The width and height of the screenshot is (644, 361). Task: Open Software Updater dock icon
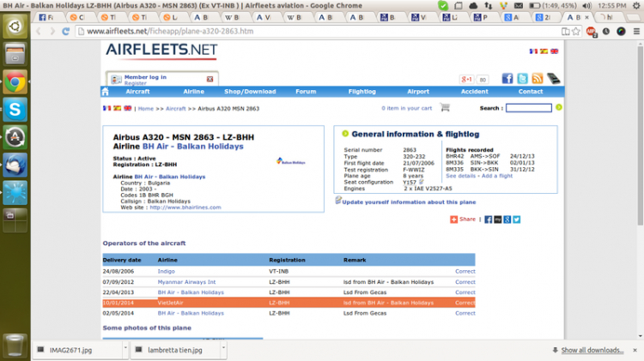tap(15, 137)
